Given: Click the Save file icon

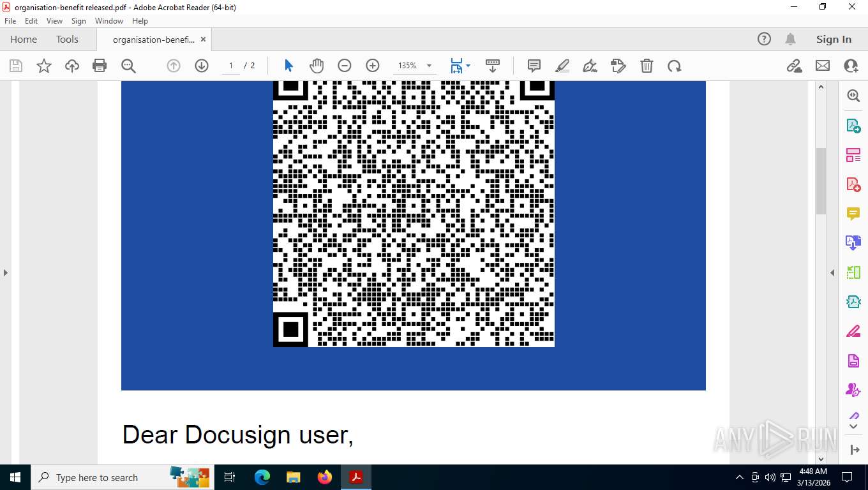Looking at the screenshot, I should pos(16,66).
